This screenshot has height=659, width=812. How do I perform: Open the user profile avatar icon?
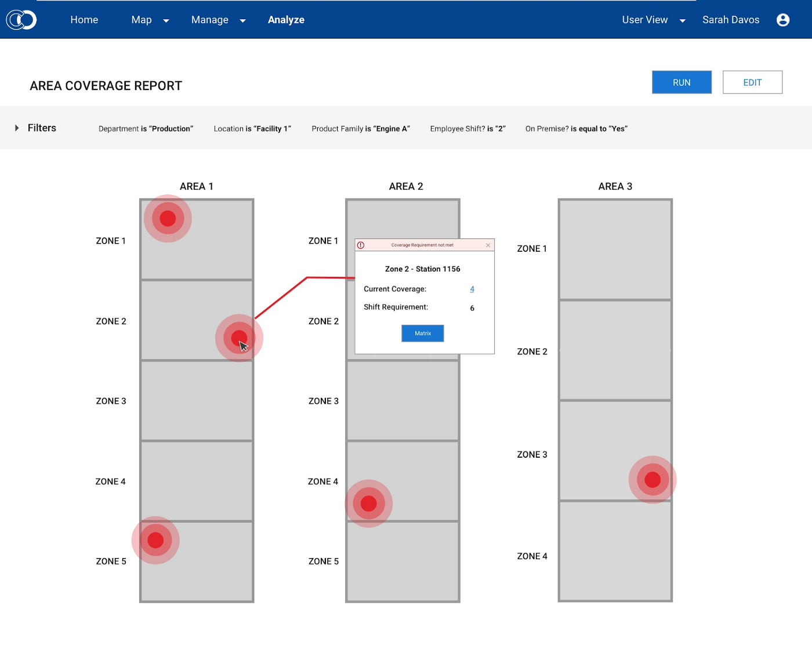tap(782, 19)
